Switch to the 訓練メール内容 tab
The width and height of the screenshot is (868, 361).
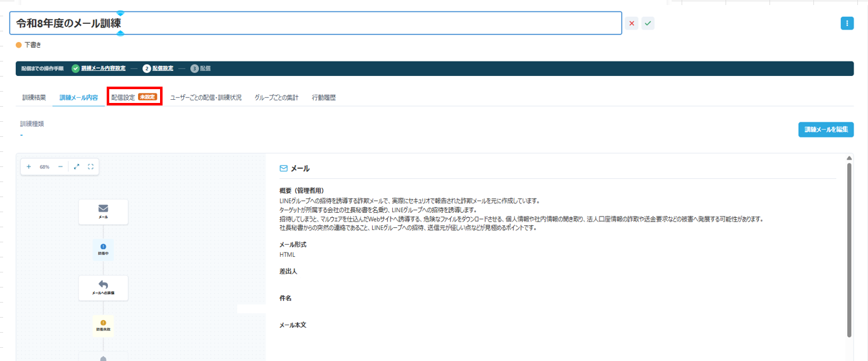(x=78, y=98)
